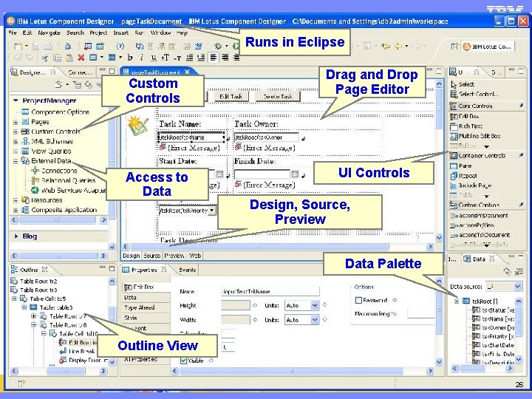Click the Edit Task button
Image resolution: width=532 pixels, height=399 pixels.
[x=231, y=97]
